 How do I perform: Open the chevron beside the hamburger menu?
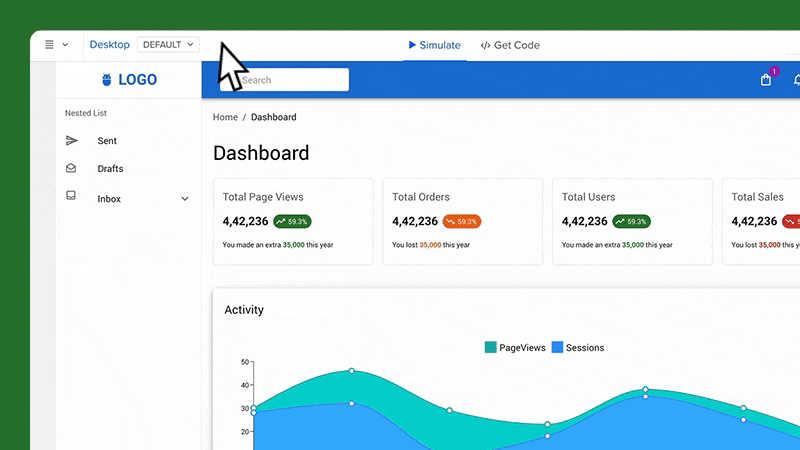coord(66,45)
